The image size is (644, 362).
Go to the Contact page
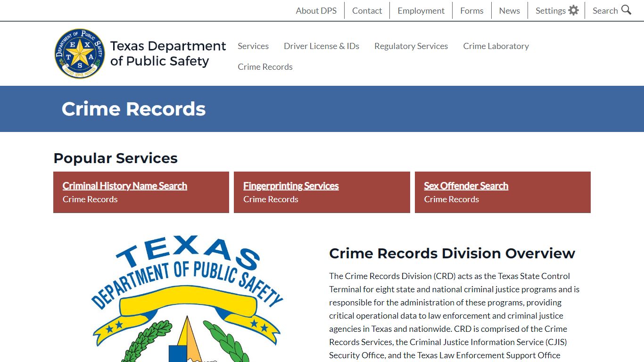click(x=367, y=10)
